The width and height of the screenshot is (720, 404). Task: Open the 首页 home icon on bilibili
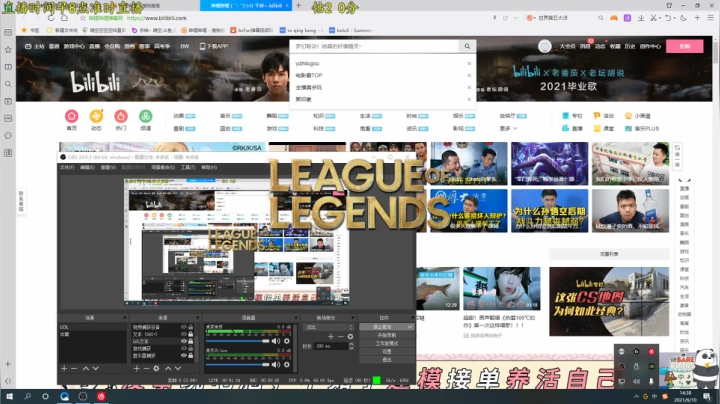72,116
